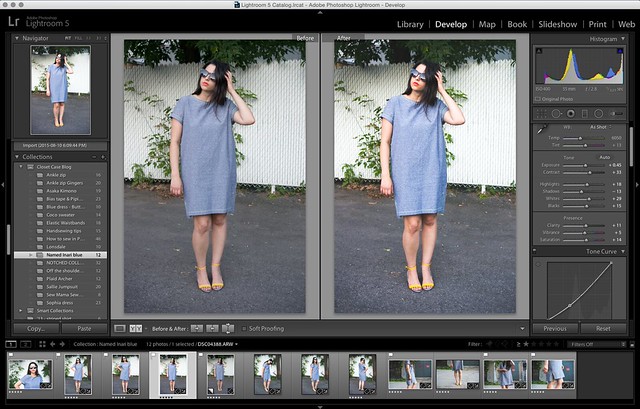This screenshot has width=640, height=409.
Task: Collapse the Navigator panel
Action: [x=18, y=38]
